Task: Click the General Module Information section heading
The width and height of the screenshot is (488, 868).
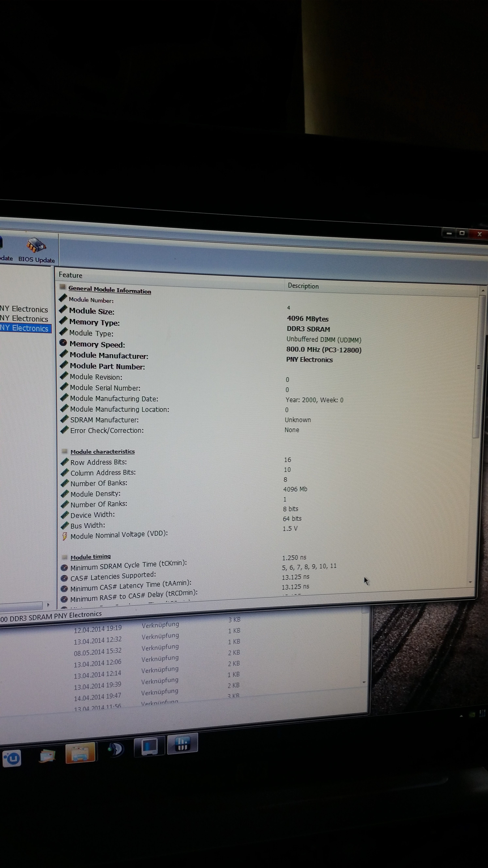Action: [110, 290]
